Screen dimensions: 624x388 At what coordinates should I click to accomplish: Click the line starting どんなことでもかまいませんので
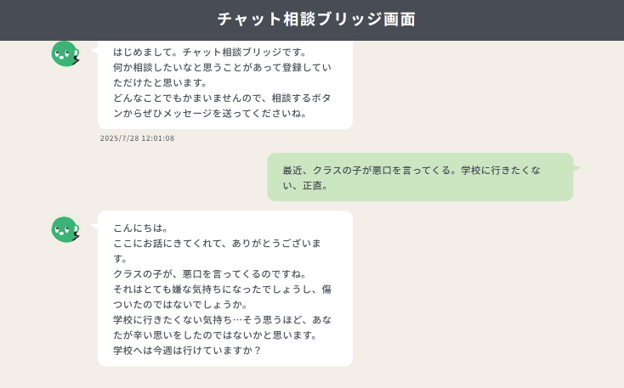pos(222,98)
